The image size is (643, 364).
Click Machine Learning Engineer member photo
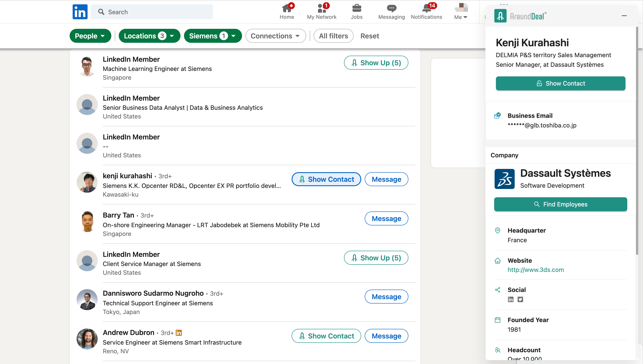click(87, 66)
